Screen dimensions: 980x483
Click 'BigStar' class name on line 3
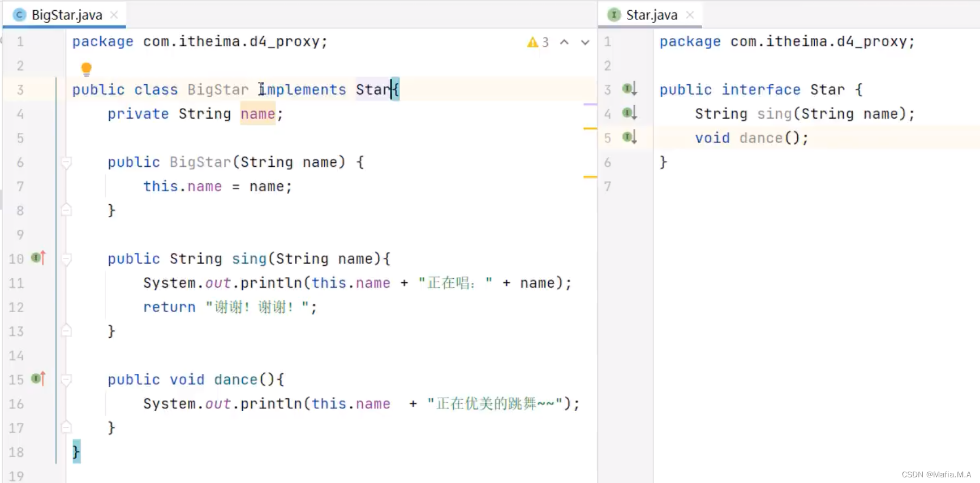coord(218,89)
